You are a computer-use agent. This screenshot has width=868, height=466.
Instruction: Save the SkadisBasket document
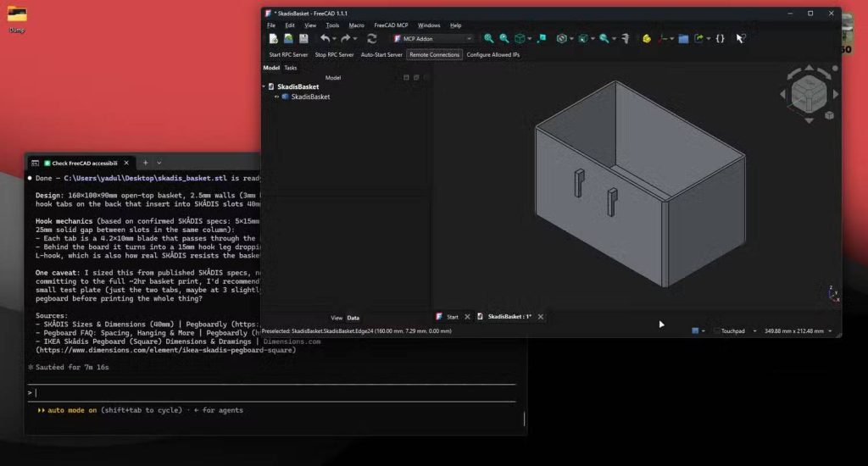coord(303,39)
